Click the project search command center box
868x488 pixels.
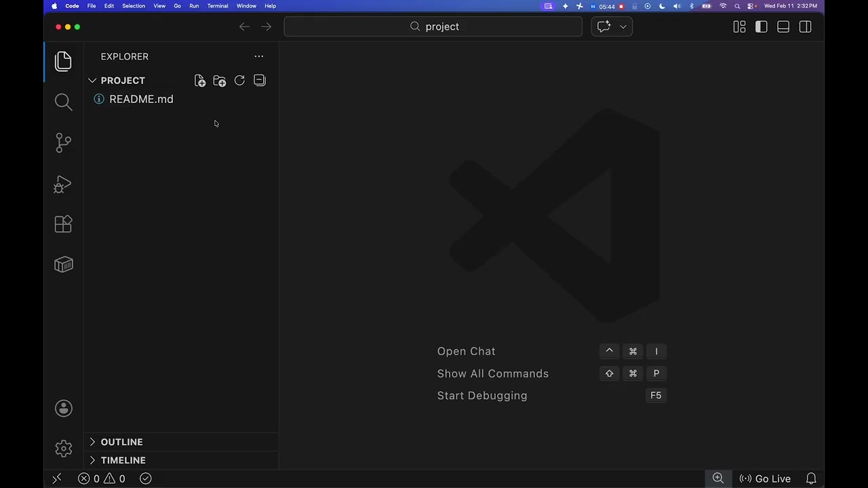[x=433, y=26]
